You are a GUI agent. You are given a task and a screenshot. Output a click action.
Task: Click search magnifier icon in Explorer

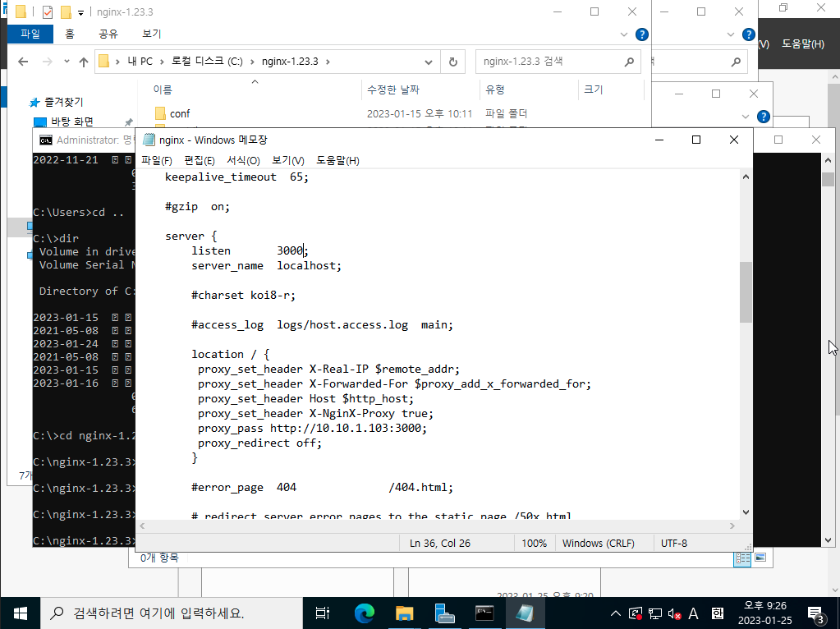[630, 62]
